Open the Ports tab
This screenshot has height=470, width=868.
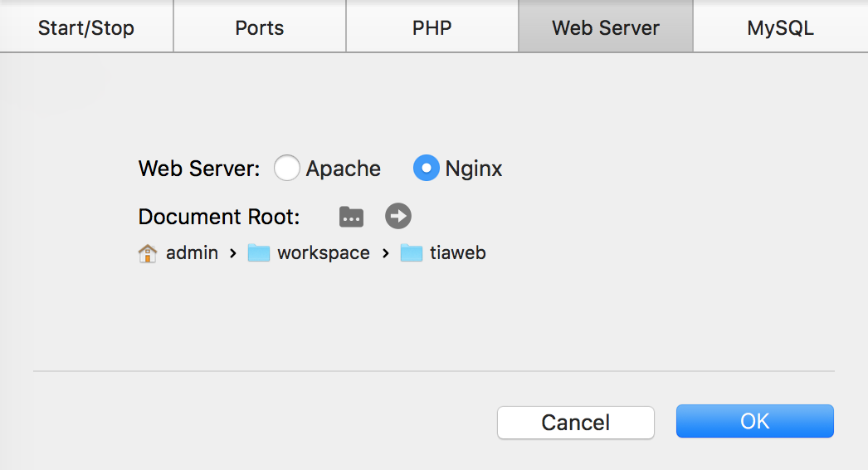pyautogui.click(x=260, y=26)
